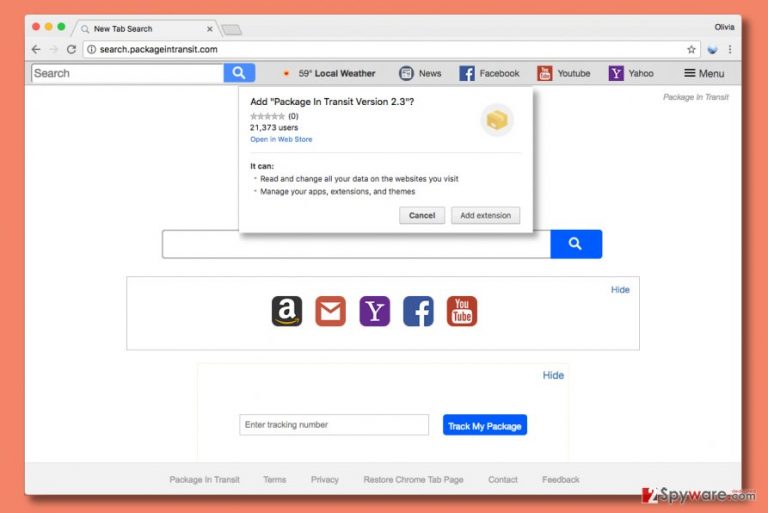Click the browser back arrow
Screen dimensions: 768x513
36,49
